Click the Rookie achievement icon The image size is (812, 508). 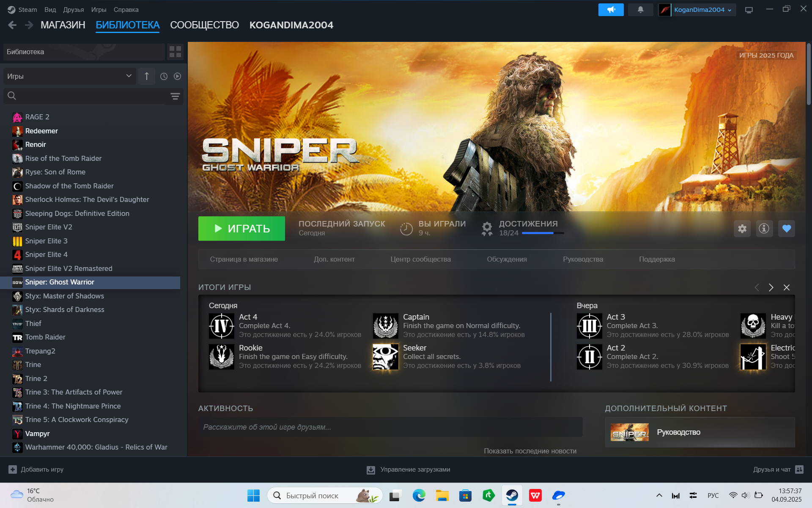222,357
